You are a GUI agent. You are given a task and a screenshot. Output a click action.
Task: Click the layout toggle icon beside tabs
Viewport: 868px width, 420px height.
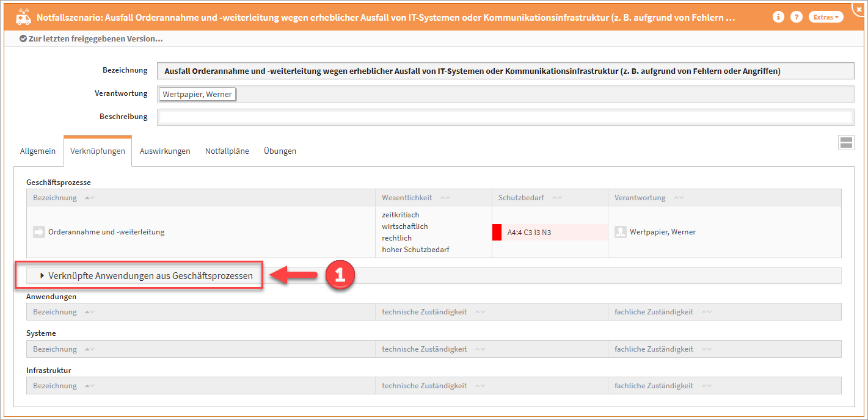point(846,143)
